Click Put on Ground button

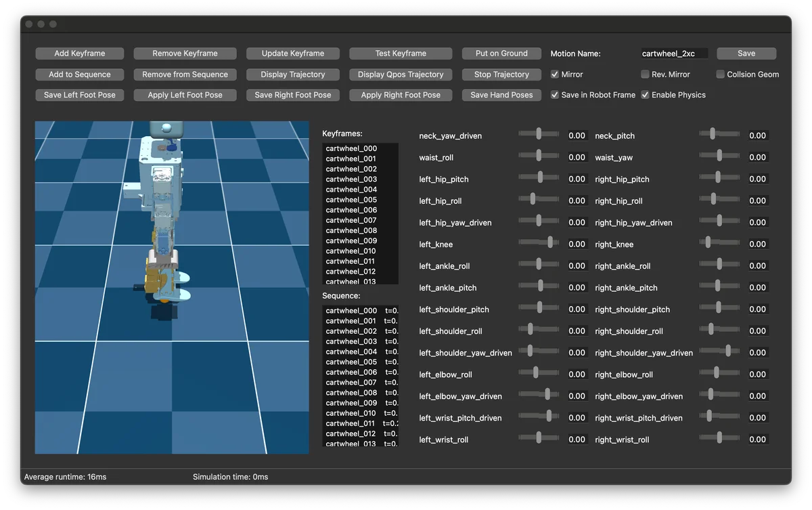click(x=501, y=54)
